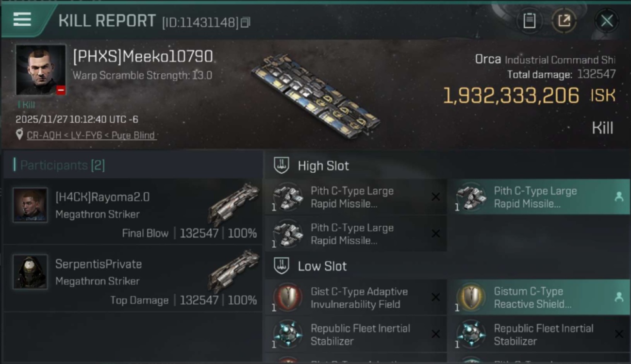Image resolution: width=631 pixels, height=364 pixels.
Task: Select Gist C-Type Adaptive Invulnerability Field module
Action: 358,298
